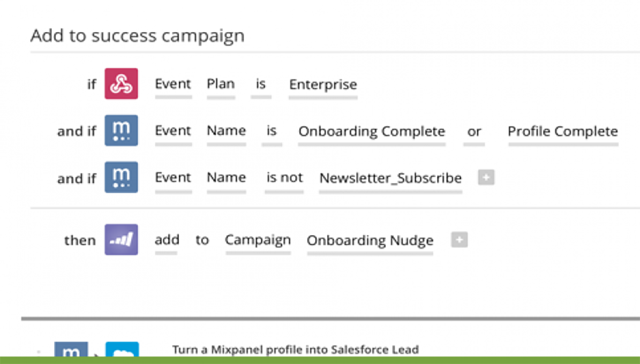Click the Marketo icon in the then action
This screenshot has width=640, height=364.
tap(121, 240)
